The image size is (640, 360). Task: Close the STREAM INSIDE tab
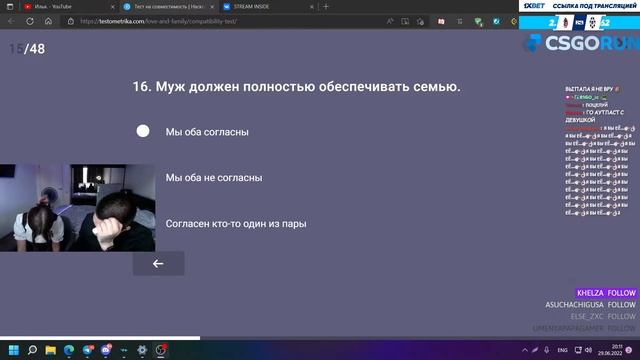click(312, 7)
